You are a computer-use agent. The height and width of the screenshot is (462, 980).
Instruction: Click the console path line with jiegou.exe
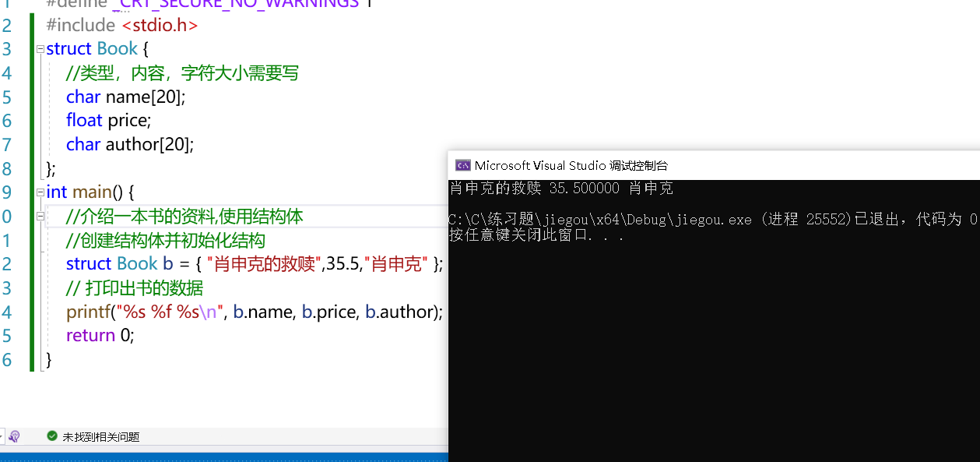click(x=713, y=220)
